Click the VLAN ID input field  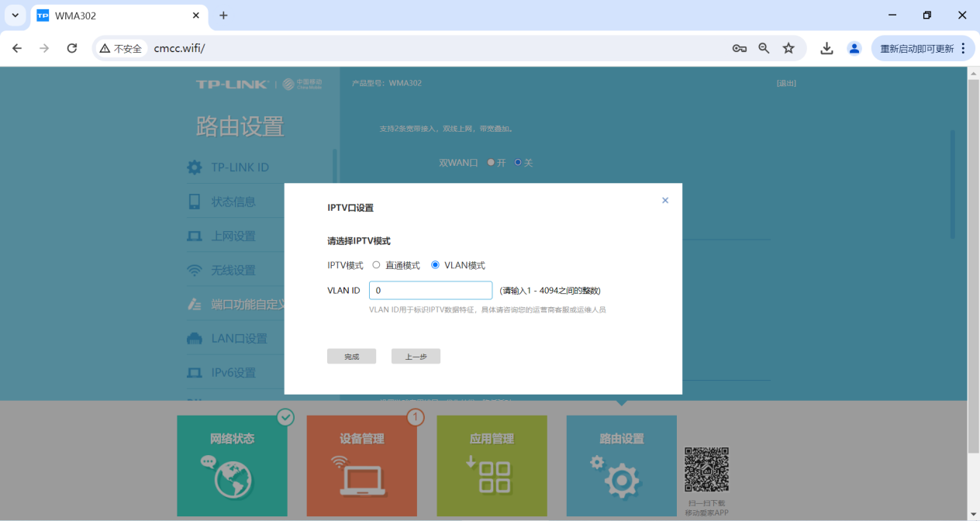click(x=431, y=291)
